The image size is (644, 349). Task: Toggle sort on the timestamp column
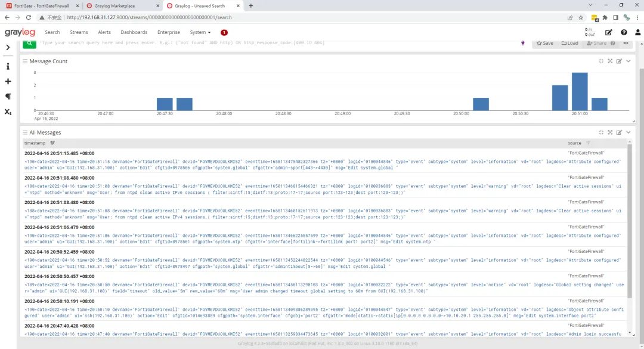[x=52, y=143]
